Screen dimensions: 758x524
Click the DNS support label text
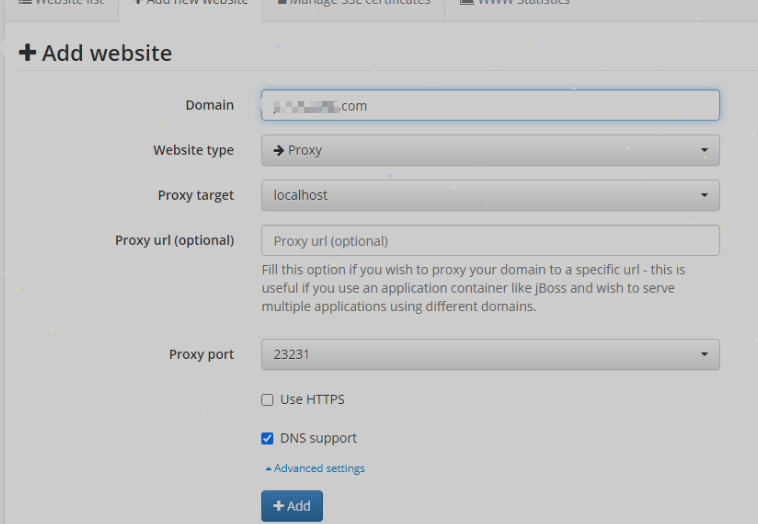(x=318, y=438)
